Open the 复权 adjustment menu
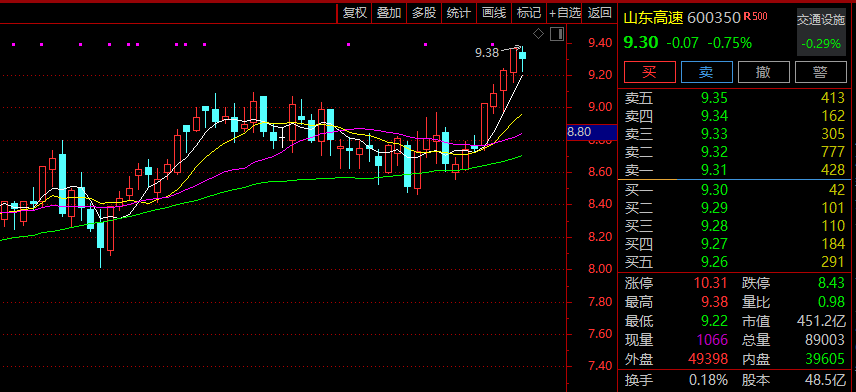The width and height of the screenshot is (856, 392). 355,13
